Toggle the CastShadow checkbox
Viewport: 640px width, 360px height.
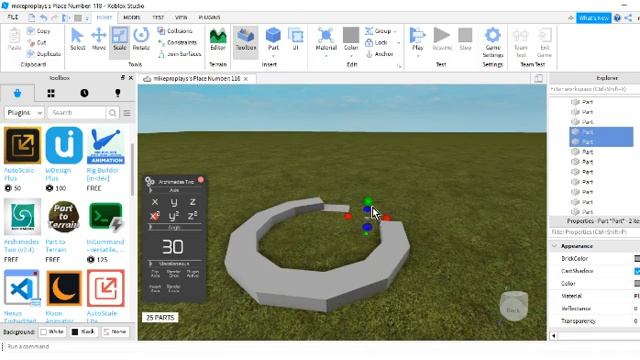point(637,271)
